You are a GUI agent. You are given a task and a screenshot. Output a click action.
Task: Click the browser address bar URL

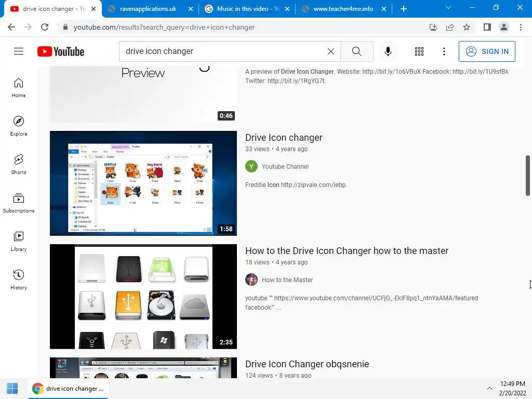coord(164,27)
